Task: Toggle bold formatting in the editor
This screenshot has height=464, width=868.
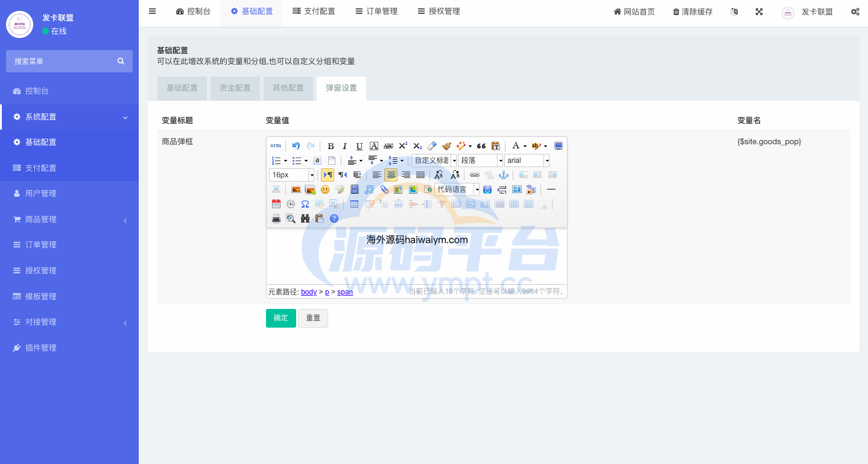Action: 331,146
